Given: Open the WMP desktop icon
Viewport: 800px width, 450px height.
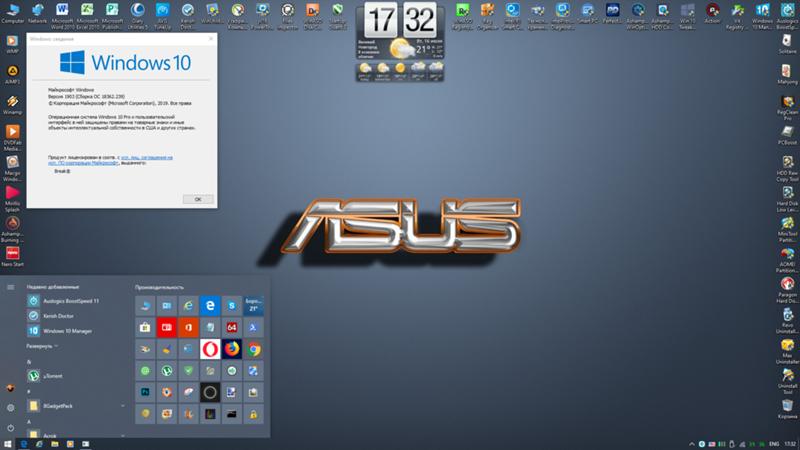Looking at the screenshot, I should pos(12,44).
